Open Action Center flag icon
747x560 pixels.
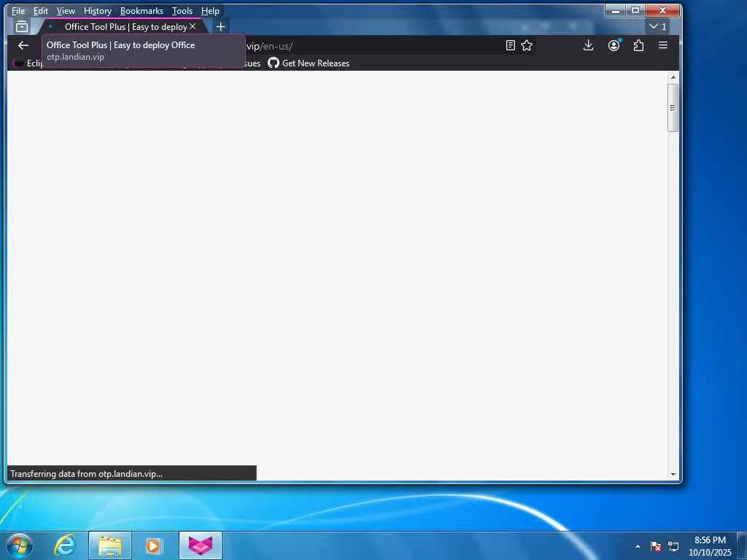656,546
